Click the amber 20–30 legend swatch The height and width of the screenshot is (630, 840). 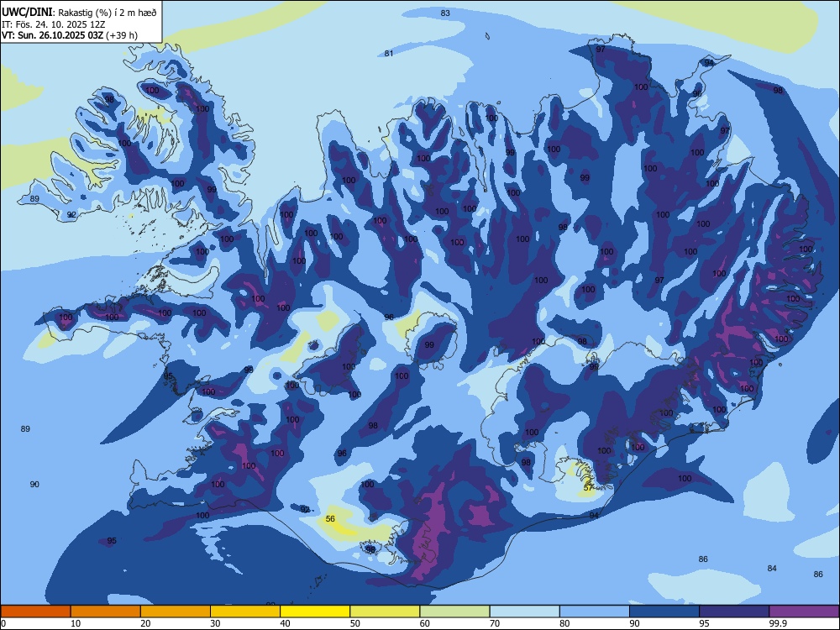[x=176, y=612]
